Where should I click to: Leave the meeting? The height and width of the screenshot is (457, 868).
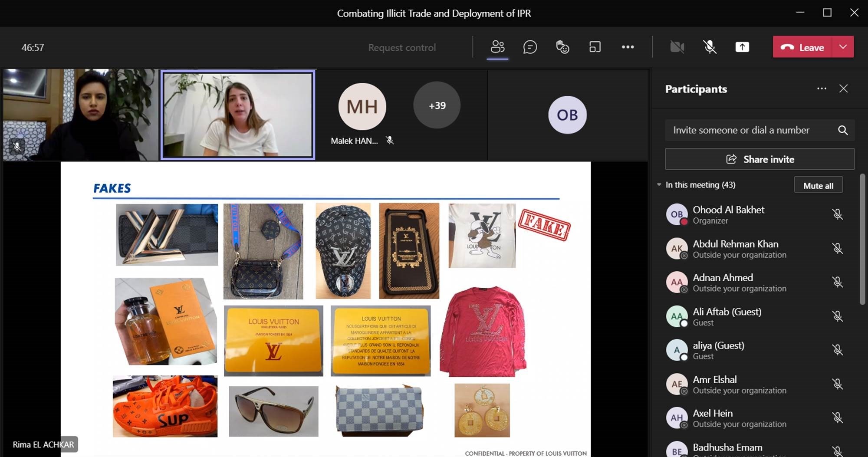tap(802, 47)
